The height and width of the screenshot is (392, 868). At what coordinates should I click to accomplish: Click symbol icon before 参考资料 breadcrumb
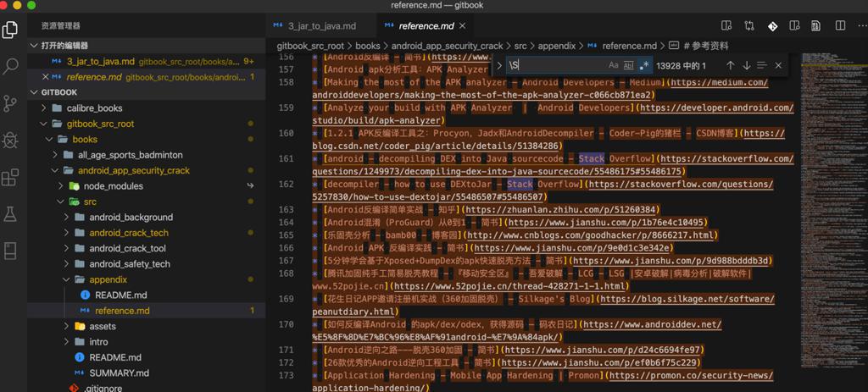674,46
